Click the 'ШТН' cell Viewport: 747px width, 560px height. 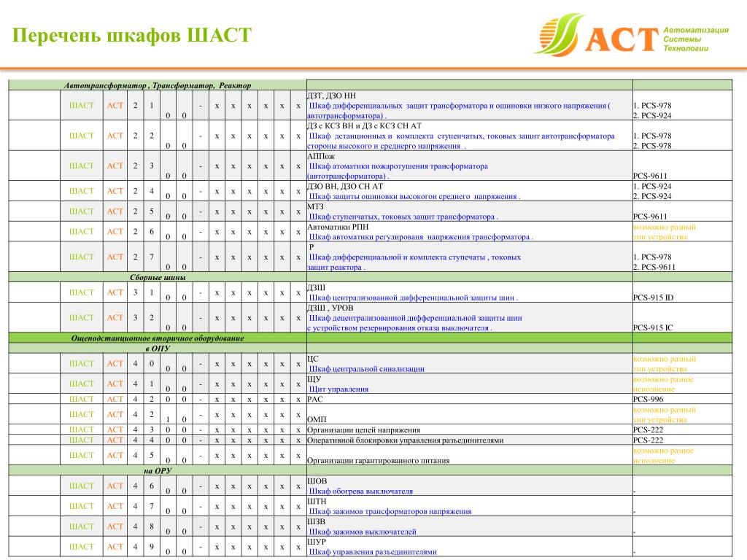coord(317,502)
